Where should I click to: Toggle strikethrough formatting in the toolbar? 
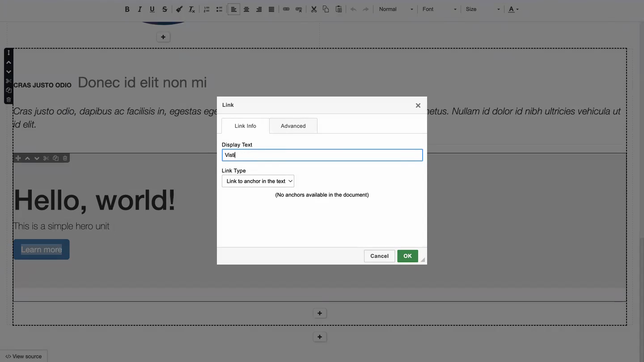(165, 9)
